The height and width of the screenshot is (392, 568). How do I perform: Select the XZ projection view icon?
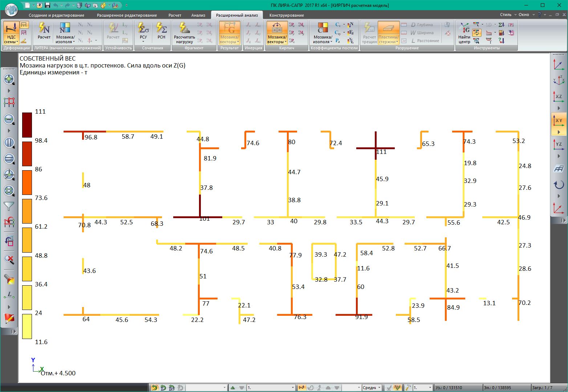(559, 96)
